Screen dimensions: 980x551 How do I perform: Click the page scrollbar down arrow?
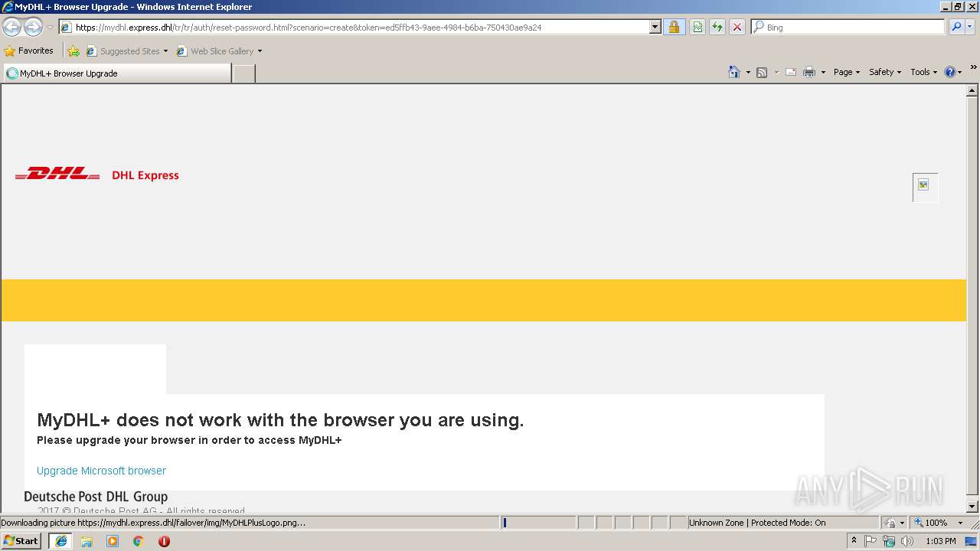[972, 507]
